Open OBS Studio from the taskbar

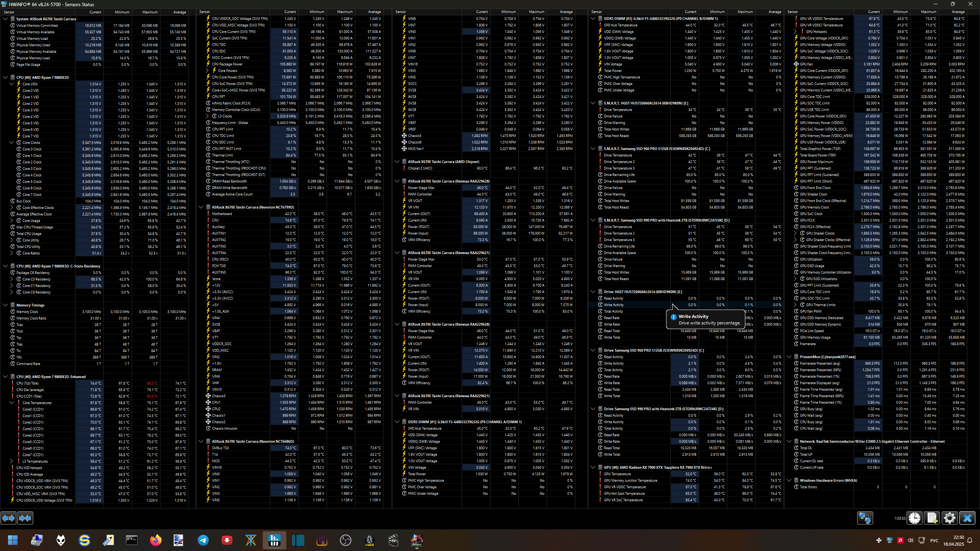click(x=345, y=540)
